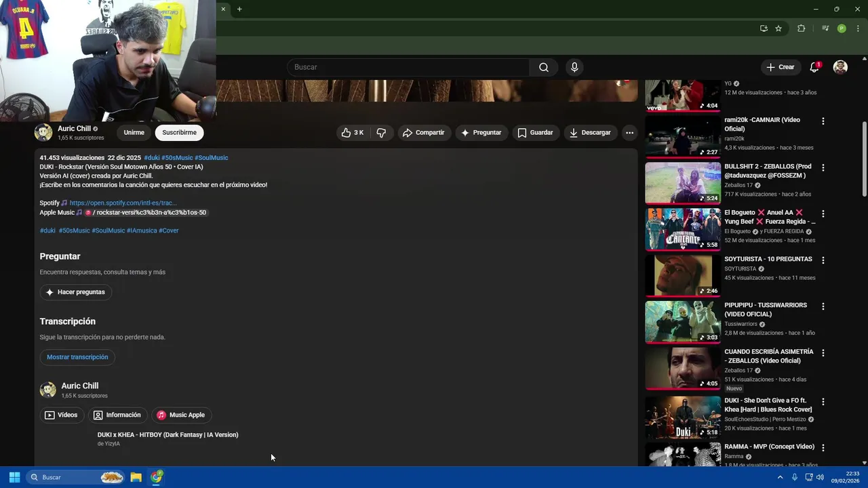This screenshot has width=868, height=488.
Task: Open Chrome extensions puzzle icon
Action: 801,28
